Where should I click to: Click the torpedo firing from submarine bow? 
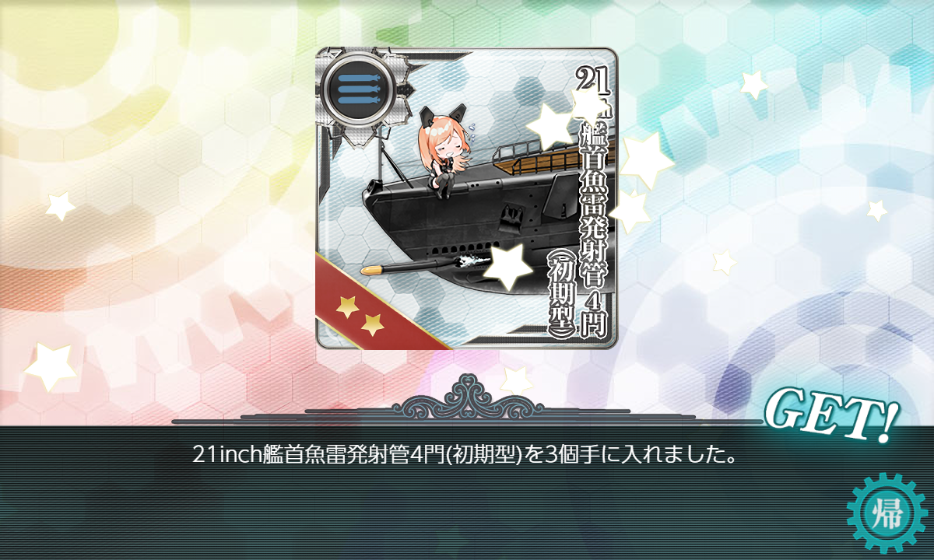tap(399, 268)
